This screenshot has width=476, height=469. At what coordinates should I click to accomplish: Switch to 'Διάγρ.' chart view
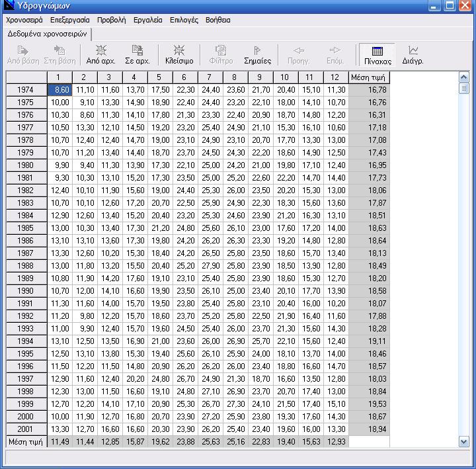point(413,55)
